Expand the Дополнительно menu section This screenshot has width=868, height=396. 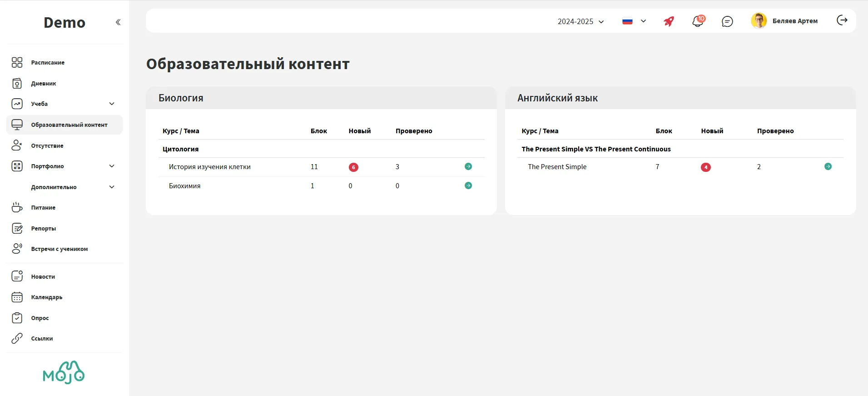click(x=112, y=187)
